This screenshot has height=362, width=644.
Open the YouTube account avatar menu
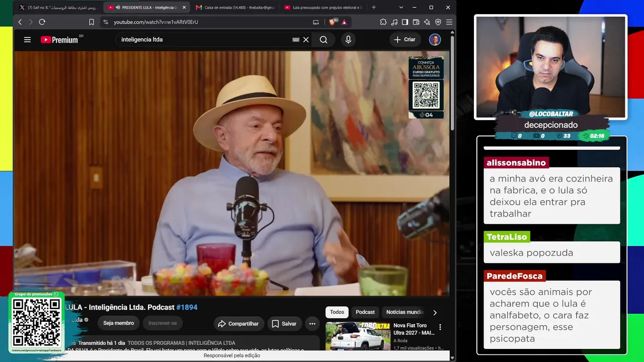click(435, 40)
